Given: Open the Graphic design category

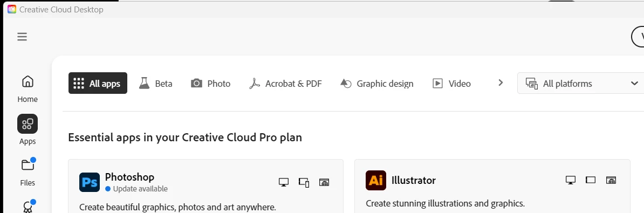Looking at the screenshot, I should pos(377,83).
